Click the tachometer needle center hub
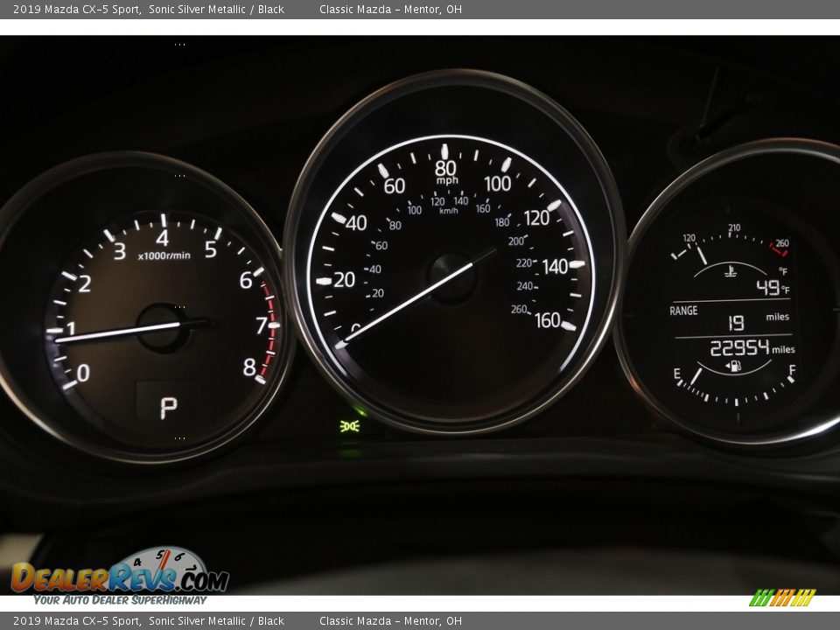This screenshot has height=630, width=840. click(x=163, y=327)
